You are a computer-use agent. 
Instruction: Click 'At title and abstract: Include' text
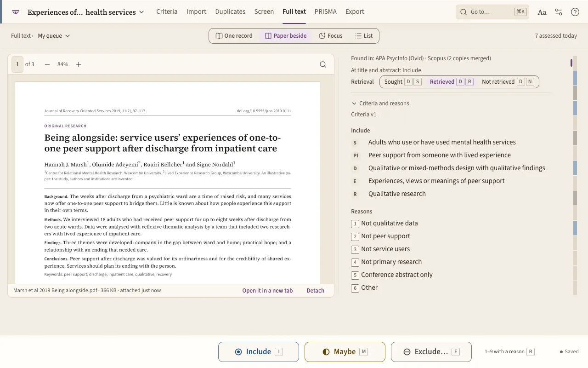click(x=386, y=70)
